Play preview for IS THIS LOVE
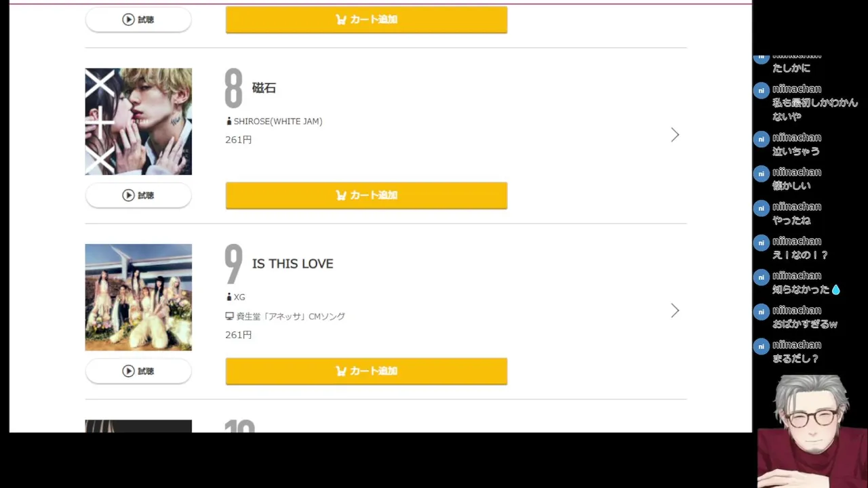868x488 pixels. (138, 371)
